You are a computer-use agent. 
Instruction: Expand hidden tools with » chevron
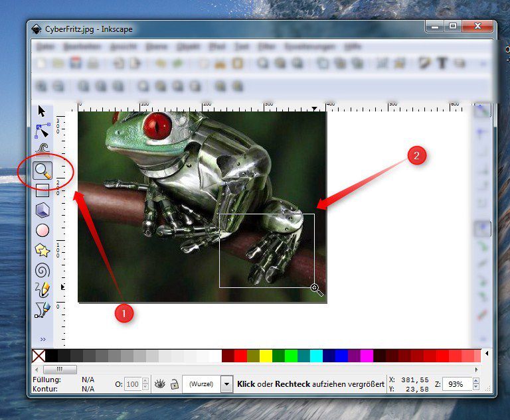click(x=43, y=339)
